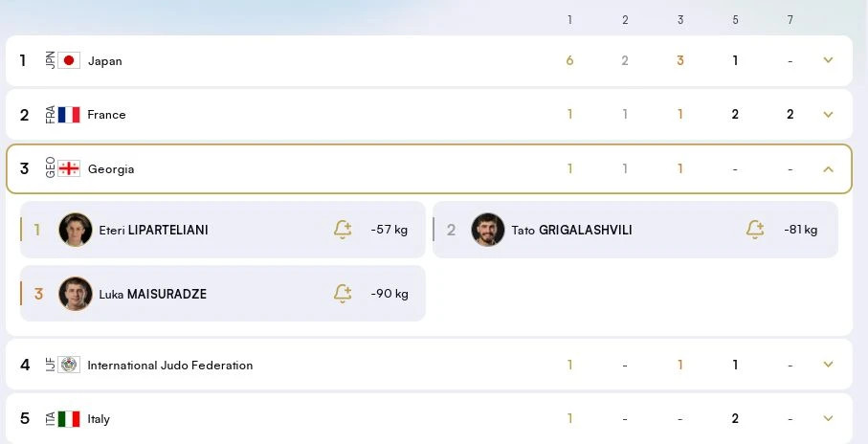This screenshot has width=868, height=444.
Task: Expand the International Judo Federation row
Action: tap(828, 365)
